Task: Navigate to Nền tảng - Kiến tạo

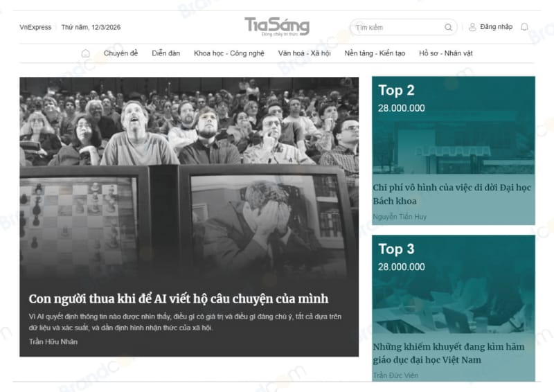Action: point(375,53)
